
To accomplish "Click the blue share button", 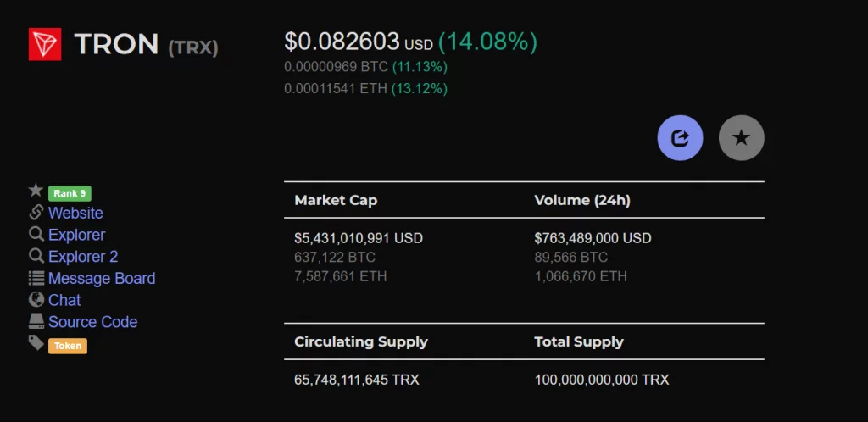I will (680, 138).
